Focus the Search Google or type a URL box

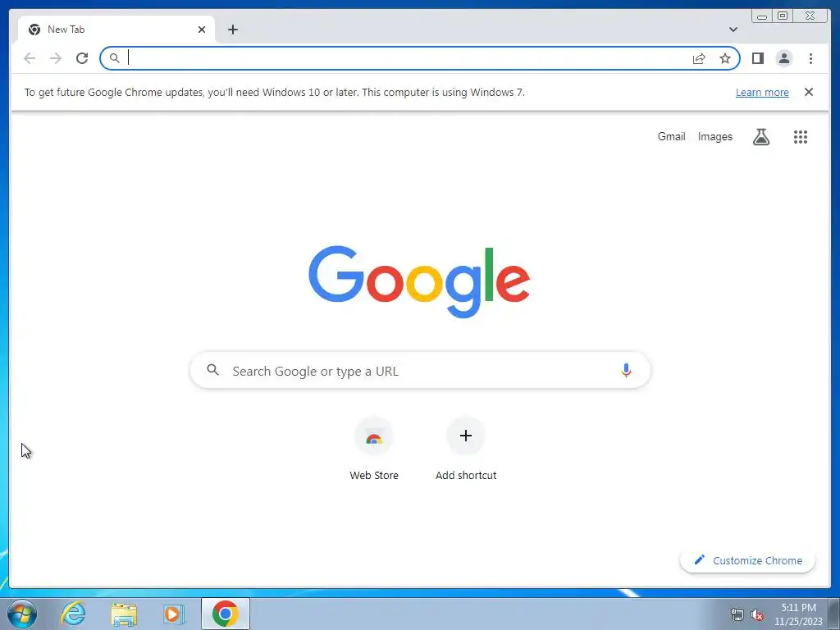[420, 370]
